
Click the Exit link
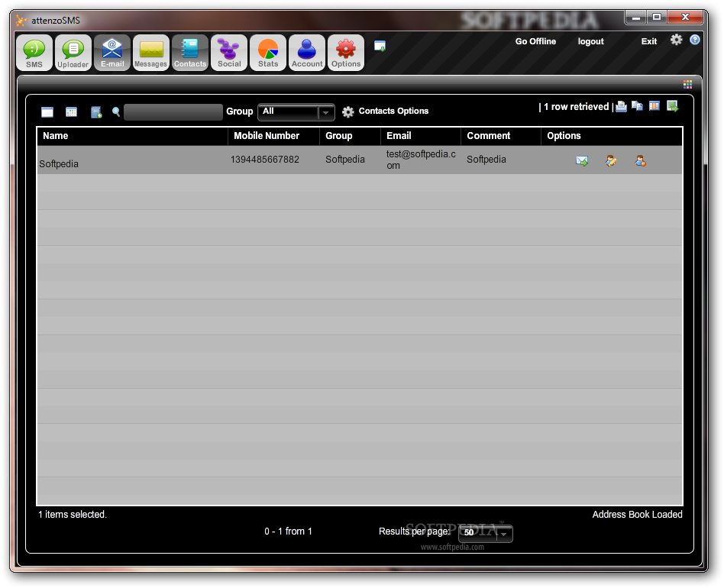point(648,41)
